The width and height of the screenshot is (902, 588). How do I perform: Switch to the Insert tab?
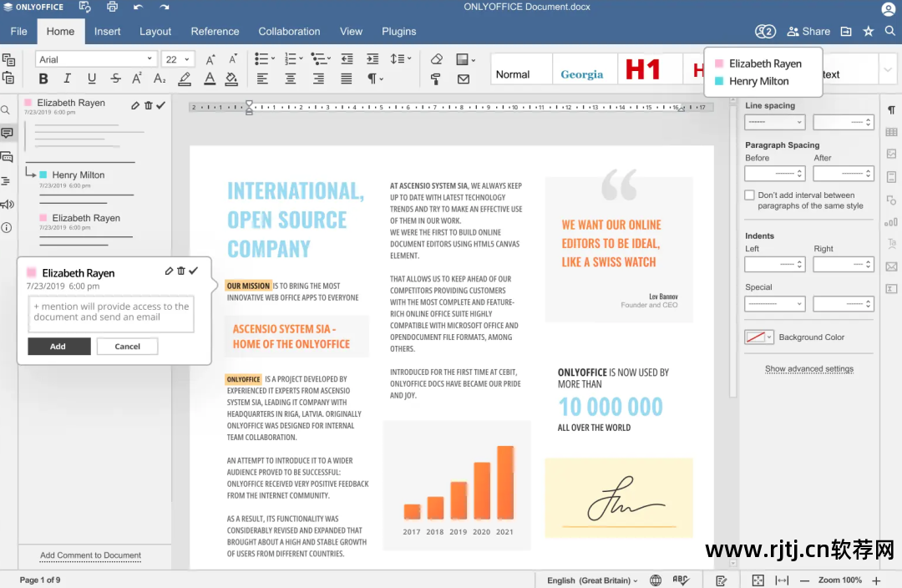click(x=108, y=31)
